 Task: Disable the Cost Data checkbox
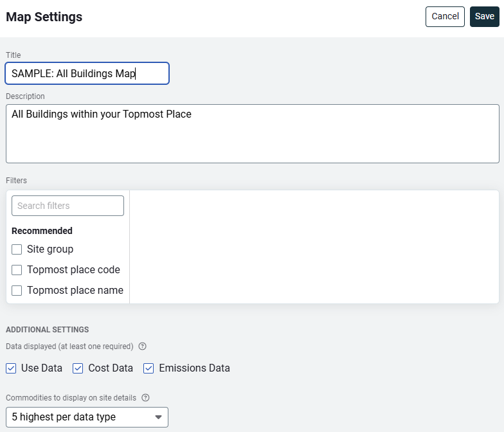[x=78, y=368]
